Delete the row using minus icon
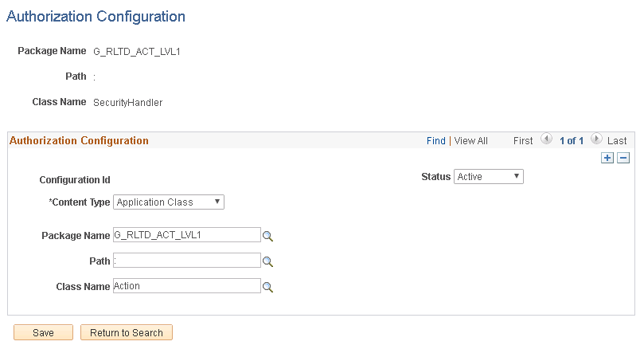Image resolution: width=644 pixels, height=357 pixels. click(623, 159)
